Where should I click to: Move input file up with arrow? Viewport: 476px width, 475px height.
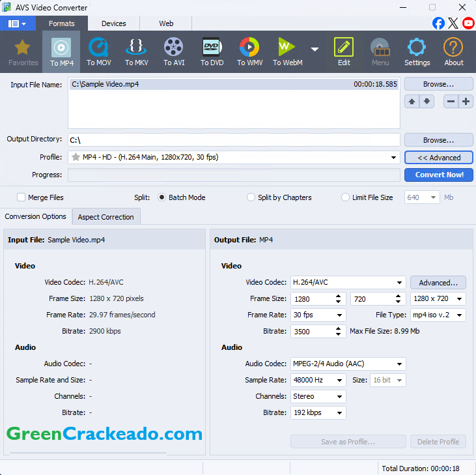click(412, 102)
